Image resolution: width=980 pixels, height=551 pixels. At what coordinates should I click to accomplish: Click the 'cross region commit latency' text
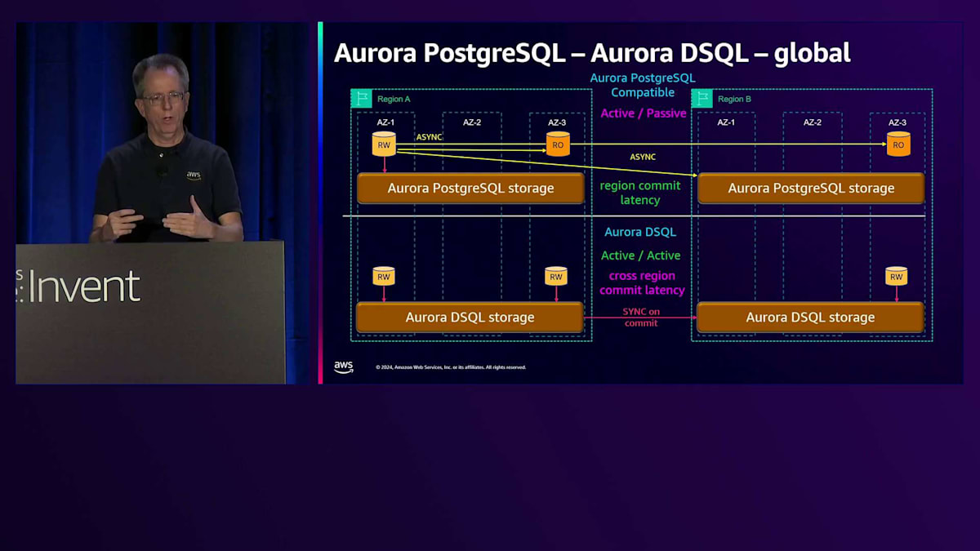coord(642,283)
